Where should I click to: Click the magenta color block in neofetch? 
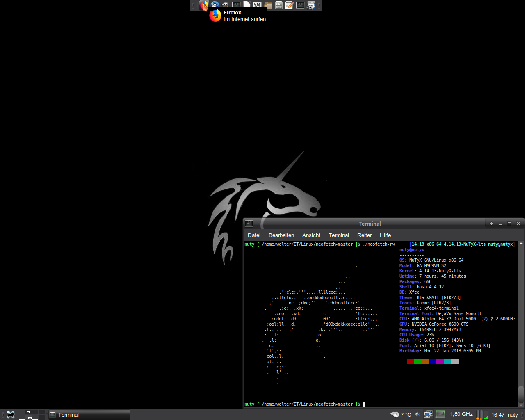click(440, 361)
